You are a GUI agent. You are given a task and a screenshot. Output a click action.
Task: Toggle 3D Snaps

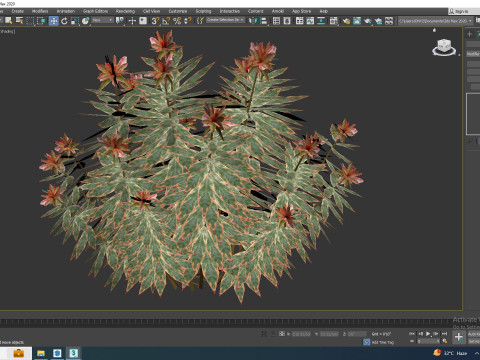pos(155,21)
